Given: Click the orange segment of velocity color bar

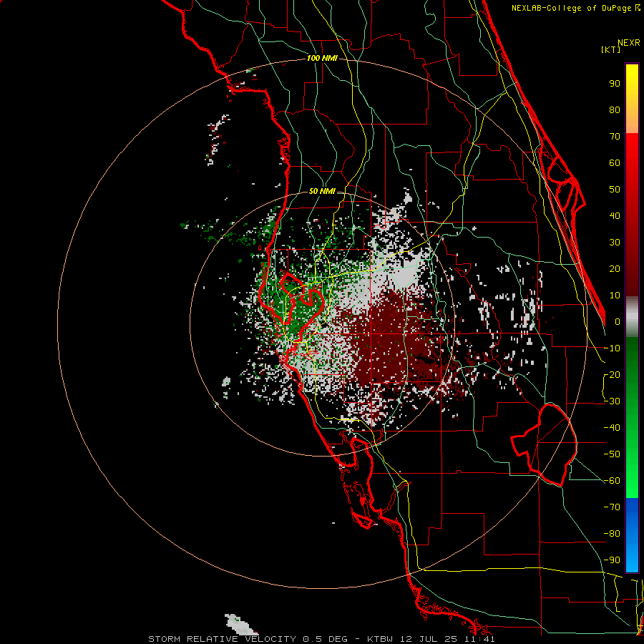Looking at the screenshot, I should [x=632, y=119].
